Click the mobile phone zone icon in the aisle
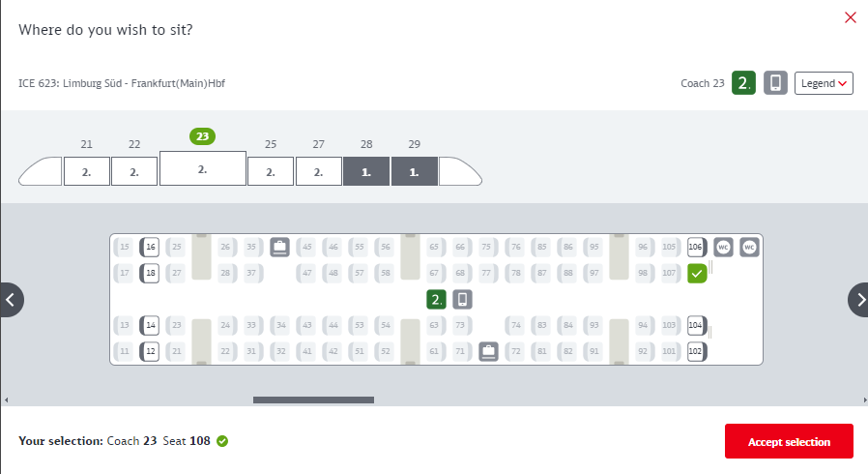Image resolution: width=868 pixels, height=474 pixels. point(462,300)
